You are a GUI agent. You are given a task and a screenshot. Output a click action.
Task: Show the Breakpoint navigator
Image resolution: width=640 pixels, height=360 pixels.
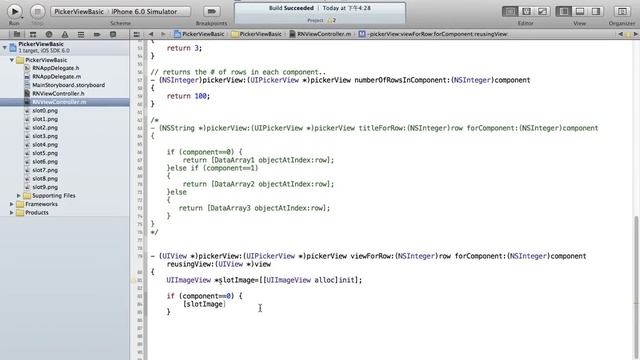tap(97, 34)
